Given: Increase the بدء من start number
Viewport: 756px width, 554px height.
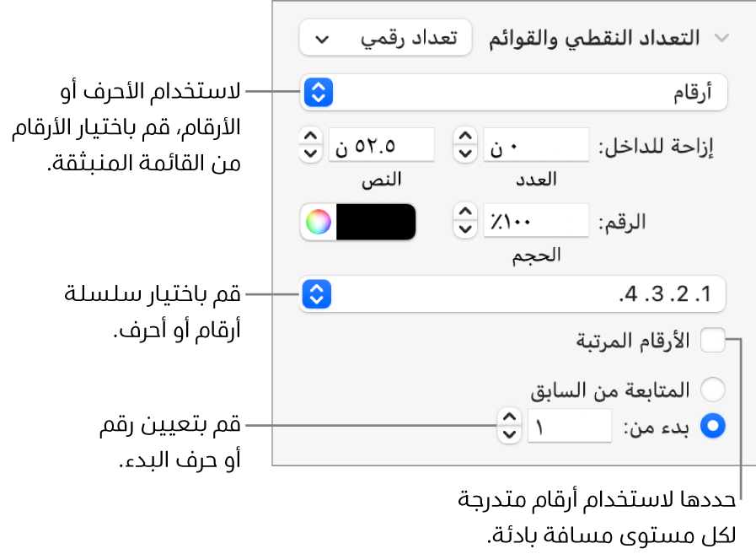Looking at the screenshot, I should point(509,417).
